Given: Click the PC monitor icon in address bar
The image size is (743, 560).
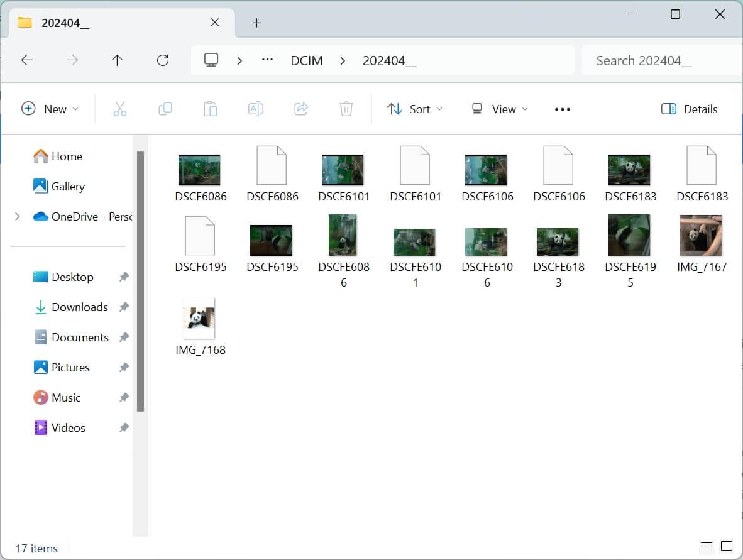Looking at the screenshot, I should pos(211,60).
